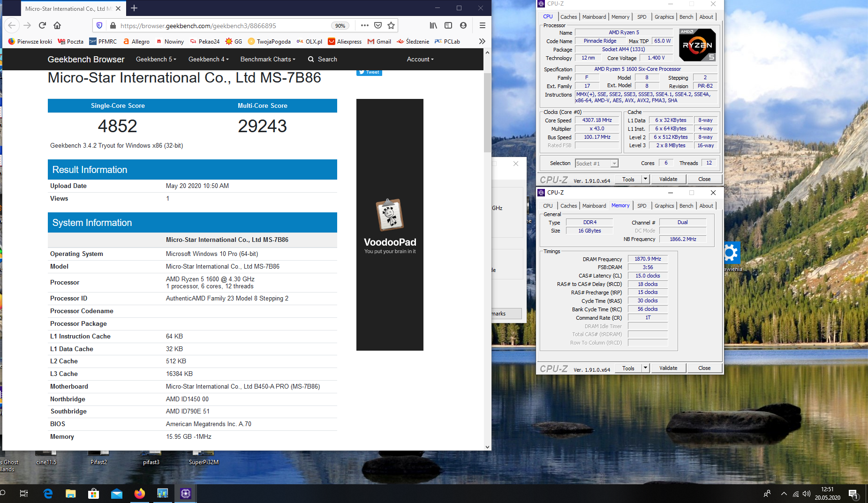Open Graphics tab in bottom CPU-Z
The image size is (868, 503).
[664, 206]
